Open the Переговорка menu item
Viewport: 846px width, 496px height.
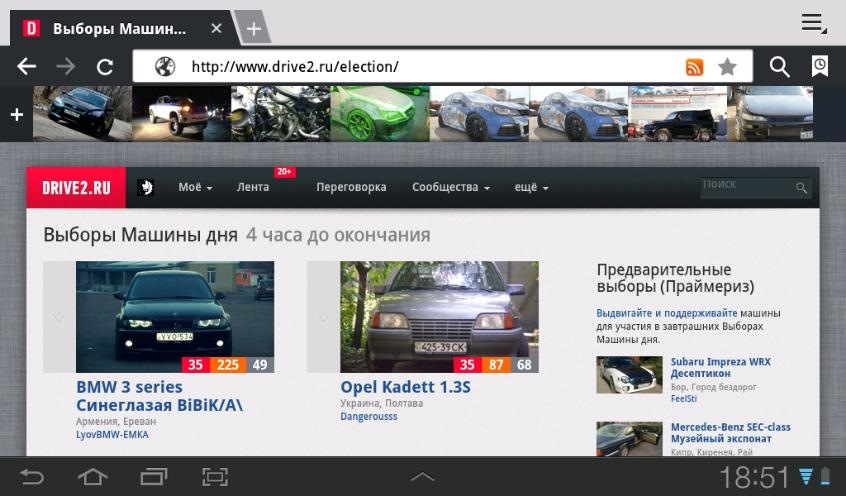tap(351, 187)
